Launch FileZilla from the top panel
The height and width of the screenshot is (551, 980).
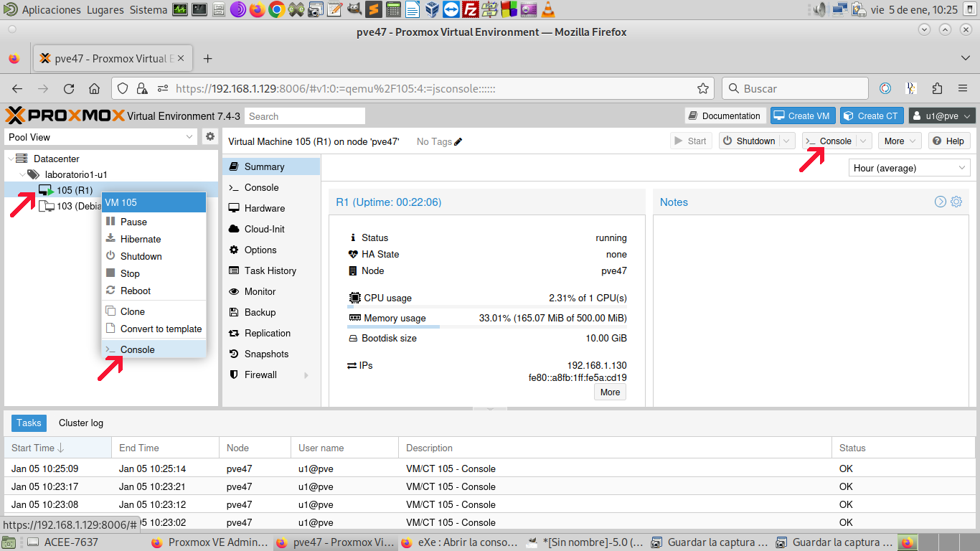pos(471,9)
